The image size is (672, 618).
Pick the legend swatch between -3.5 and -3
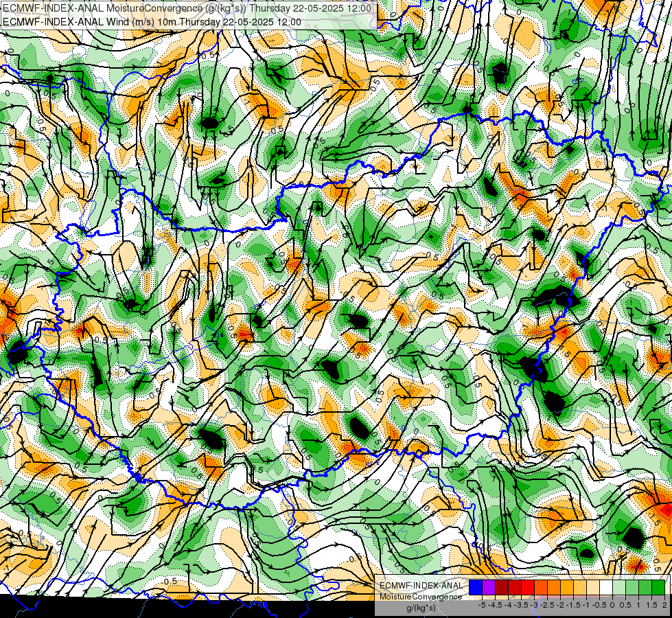coord(528,587)
